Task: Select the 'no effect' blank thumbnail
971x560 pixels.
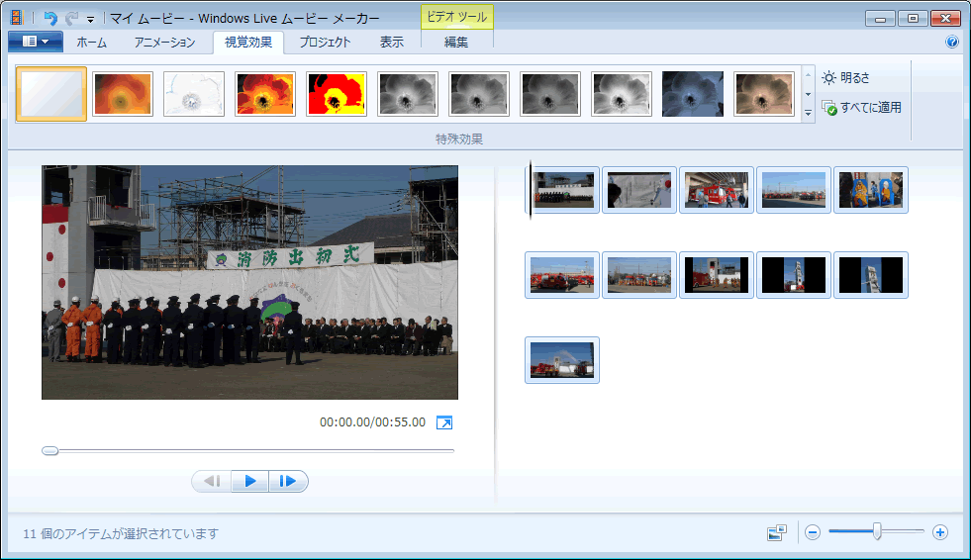Action: (51, 94)
